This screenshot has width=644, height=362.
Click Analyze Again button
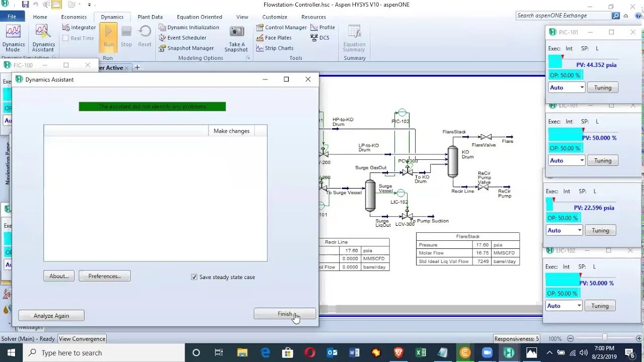(x=51, y=316)
